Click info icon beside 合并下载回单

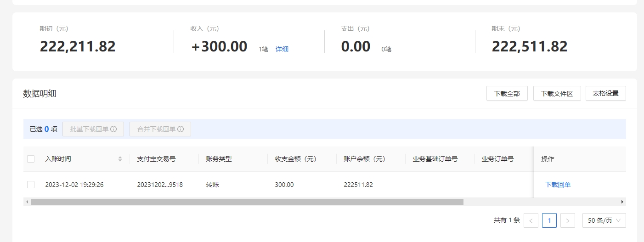coord(181,129)
